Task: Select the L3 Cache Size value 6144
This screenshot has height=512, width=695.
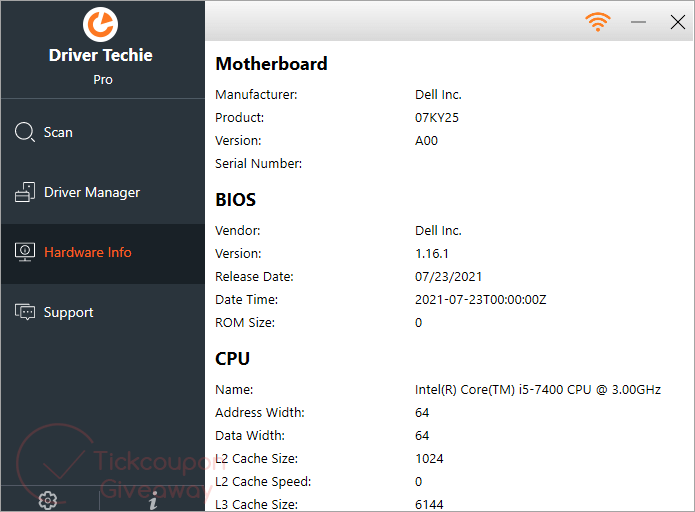Action: coord(429,504)
